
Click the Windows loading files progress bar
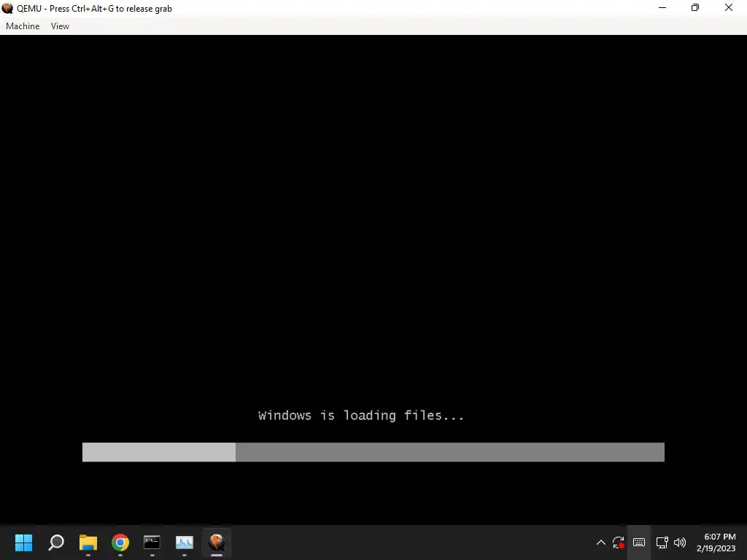(373, 452)
